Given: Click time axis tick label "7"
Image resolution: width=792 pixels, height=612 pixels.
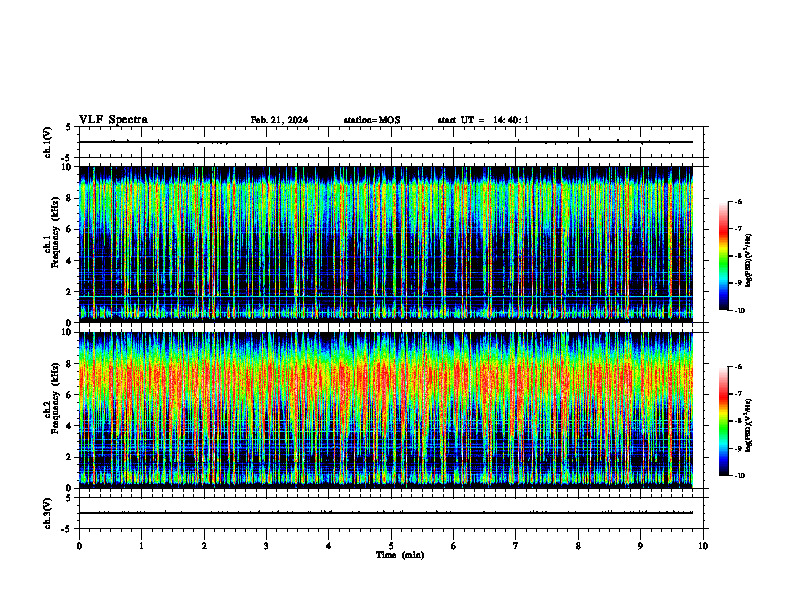Looking at the screenshot, I should 516,546.
